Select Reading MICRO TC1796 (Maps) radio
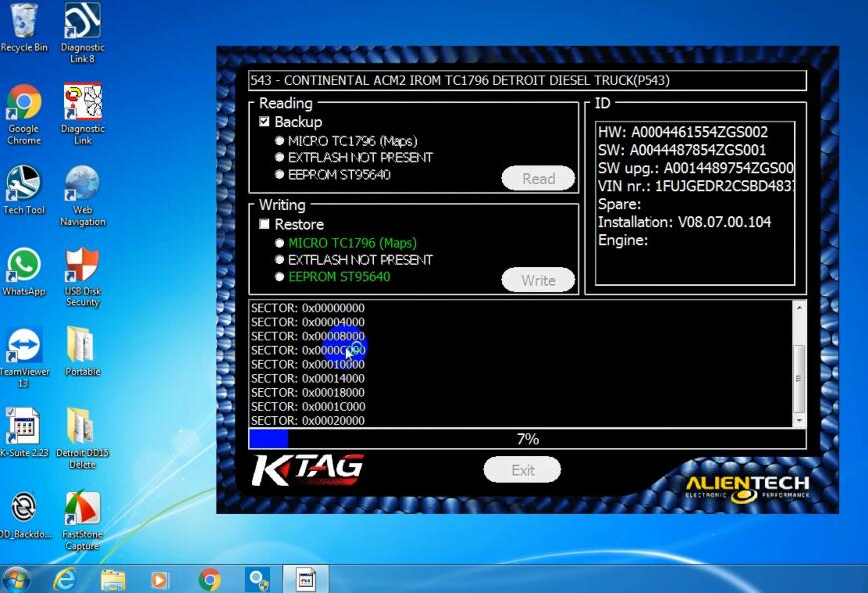 [279, 141]
